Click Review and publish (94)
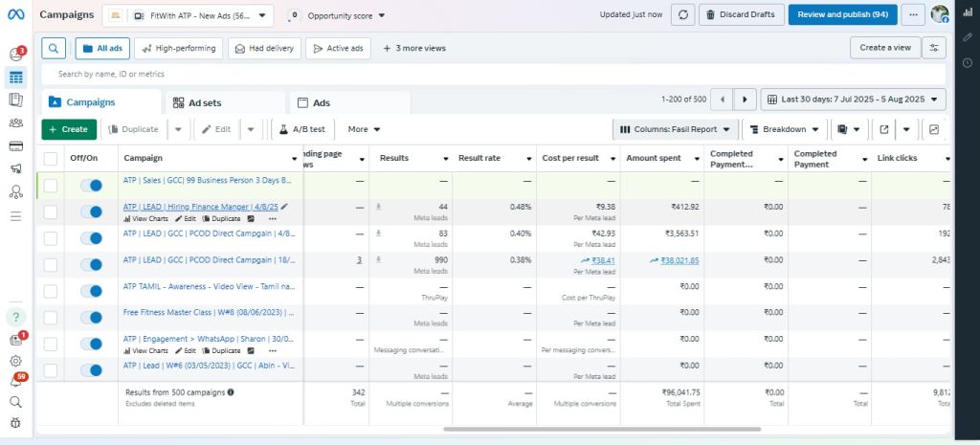 pos(842,15)
